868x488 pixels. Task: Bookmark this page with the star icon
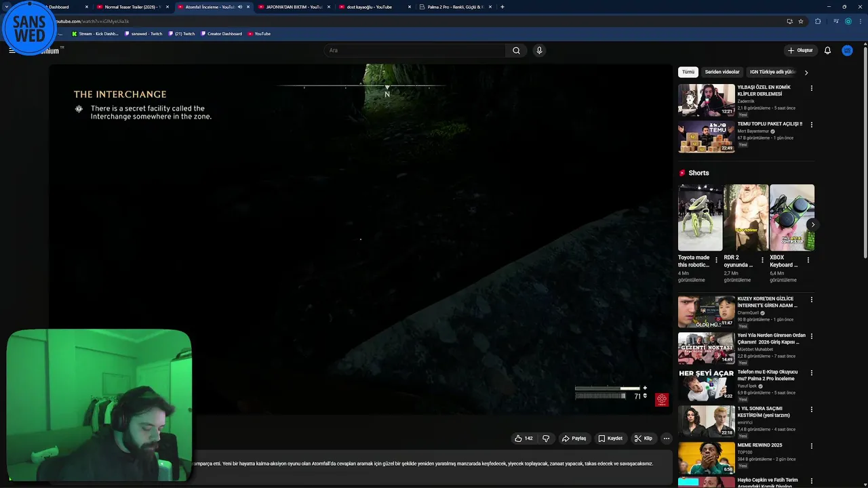pos(801,21)
